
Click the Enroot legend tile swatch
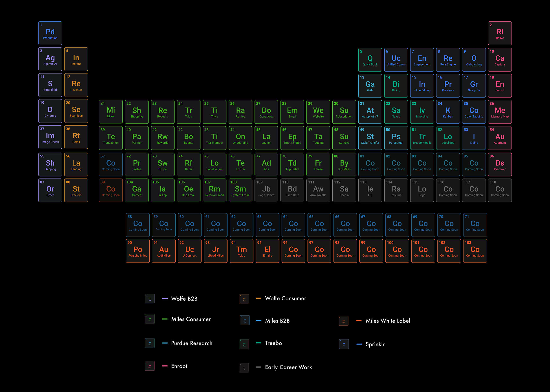click(x=150, y=366)
